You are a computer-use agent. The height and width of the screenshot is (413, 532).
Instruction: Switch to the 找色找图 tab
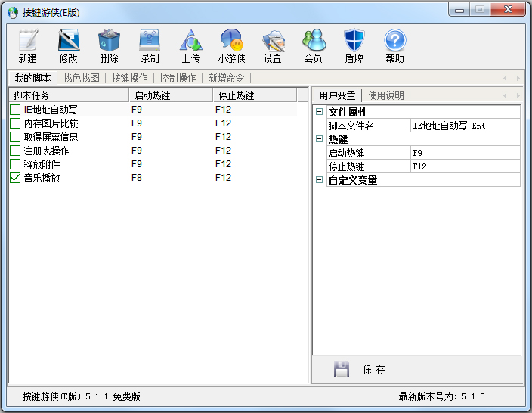(82, 78)
